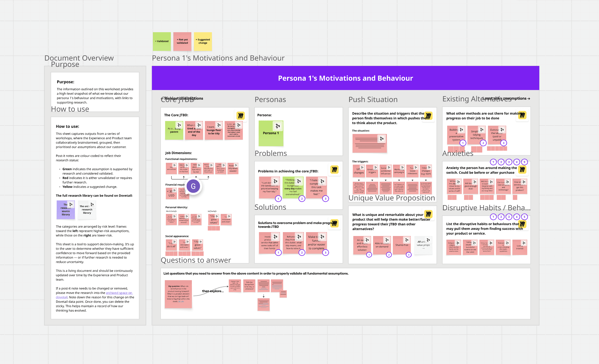Click Dovetail icon on 'busy parent' sticky
This screenshot has width=599, height=364.
179,125
